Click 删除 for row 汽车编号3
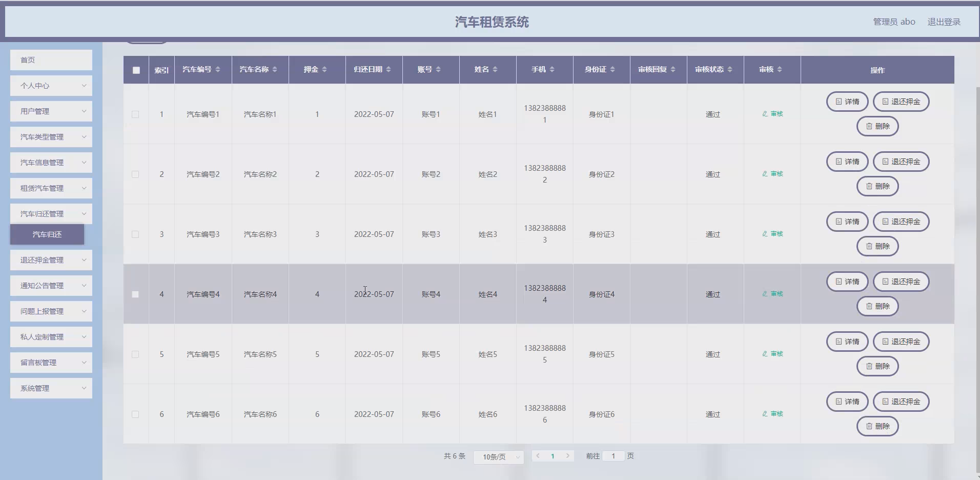The width and height of the screenshot is (980, 480). pyautogui.click(x=877, y=246)
